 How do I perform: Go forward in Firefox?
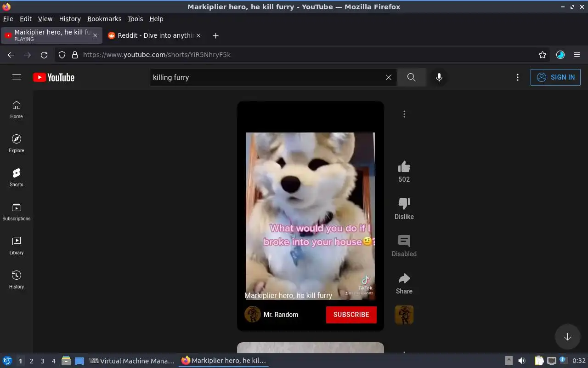[28, 55]
